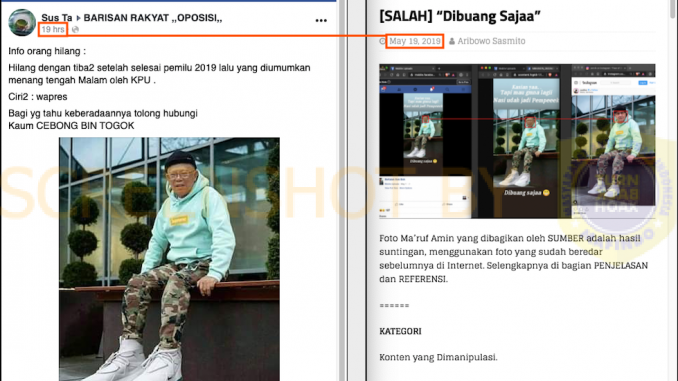Select 'Bagi yg tahu keberadaannya' line
The width and height of the screenshot is (678, 381).
pyautogui.click(x=103, y=113)
